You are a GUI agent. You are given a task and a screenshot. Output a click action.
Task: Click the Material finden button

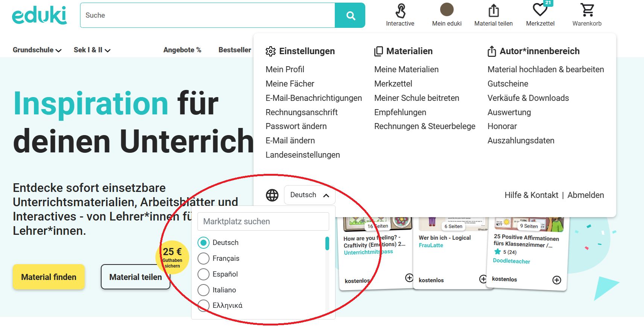coord(49,277)
